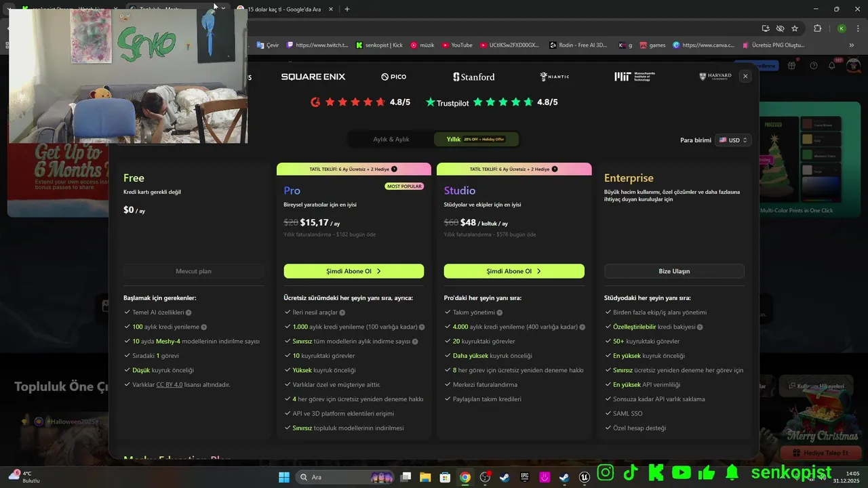Open the USD currency dropdown
The width and height of the screenshot is (868, 488).
tap(733, 140)
